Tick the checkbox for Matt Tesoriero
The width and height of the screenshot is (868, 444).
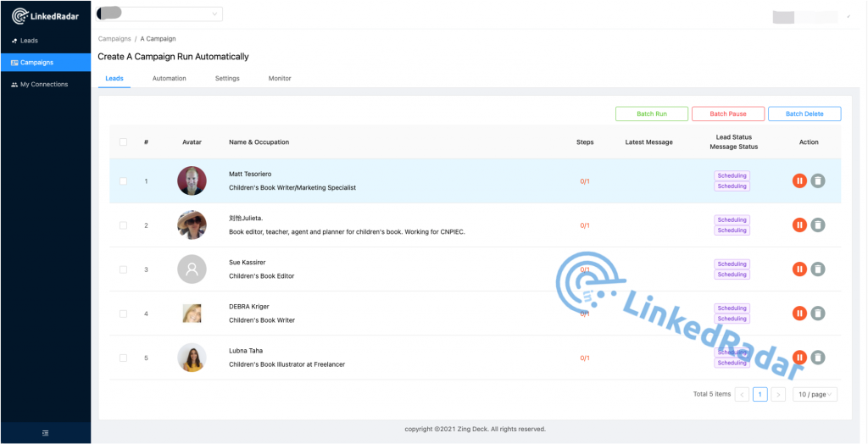point(123,181)
